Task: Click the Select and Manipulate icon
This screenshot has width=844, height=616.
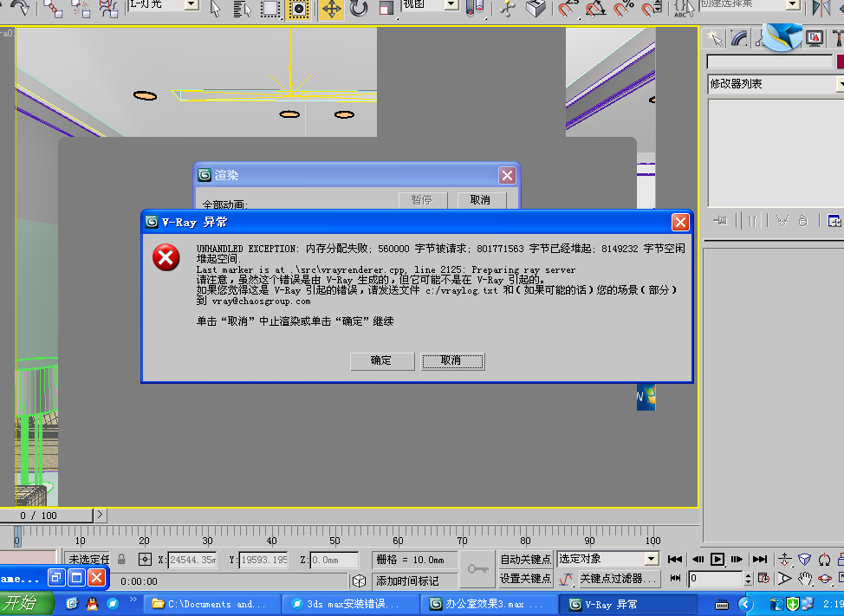Action: click(507, 8)
